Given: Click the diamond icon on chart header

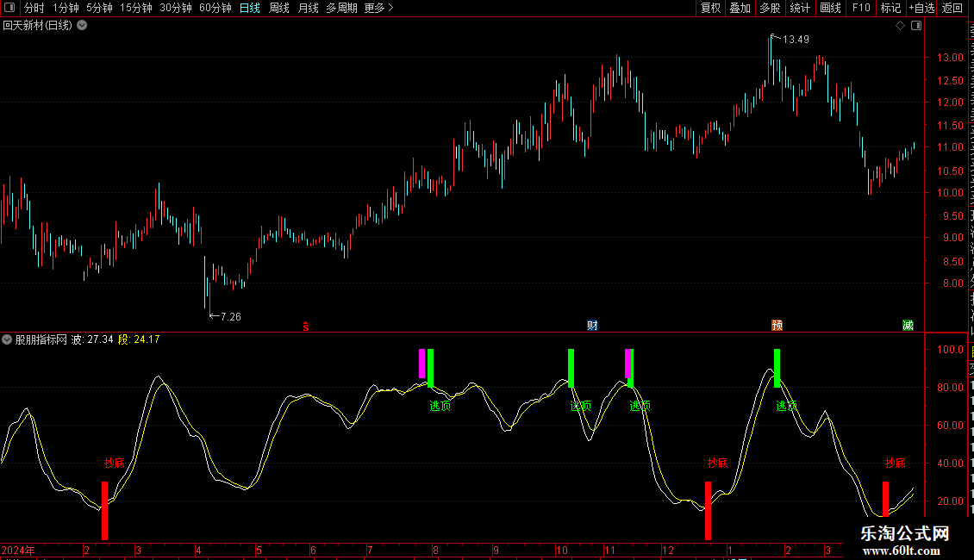Looking at the screenshot, I should tap(900, 26).
